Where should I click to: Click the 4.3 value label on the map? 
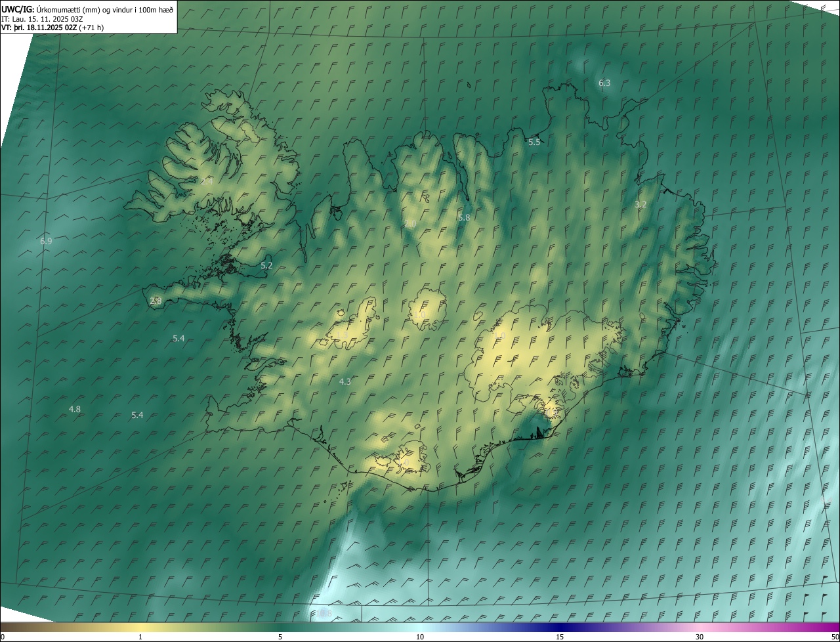(345, 381)
